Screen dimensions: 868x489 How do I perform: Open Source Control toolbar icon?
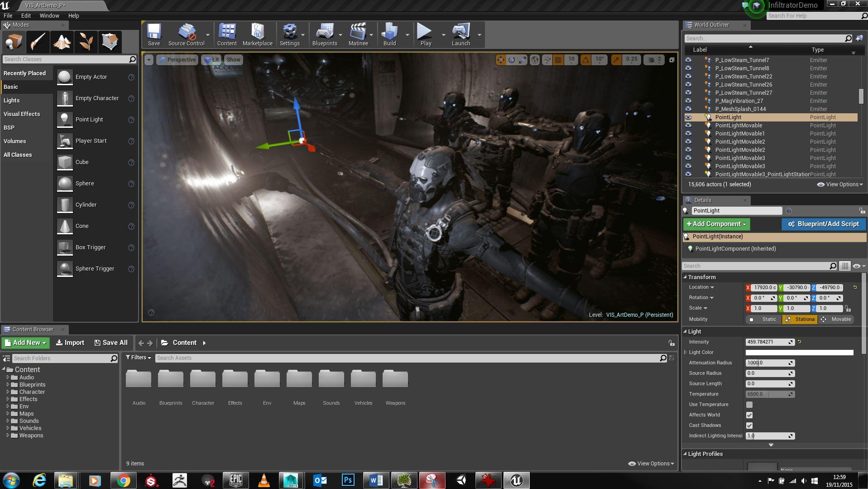186,35
